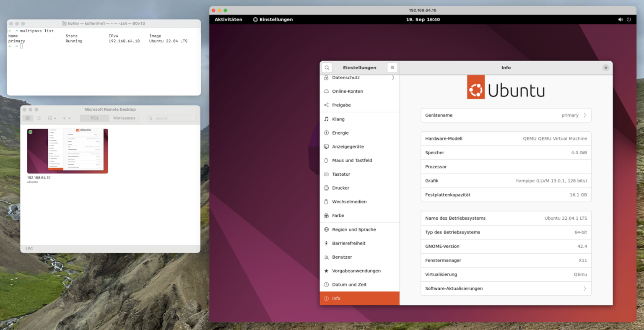Open Anzeigegeräte settings
This screenshot has height=330, width=644.
[326, 146]
